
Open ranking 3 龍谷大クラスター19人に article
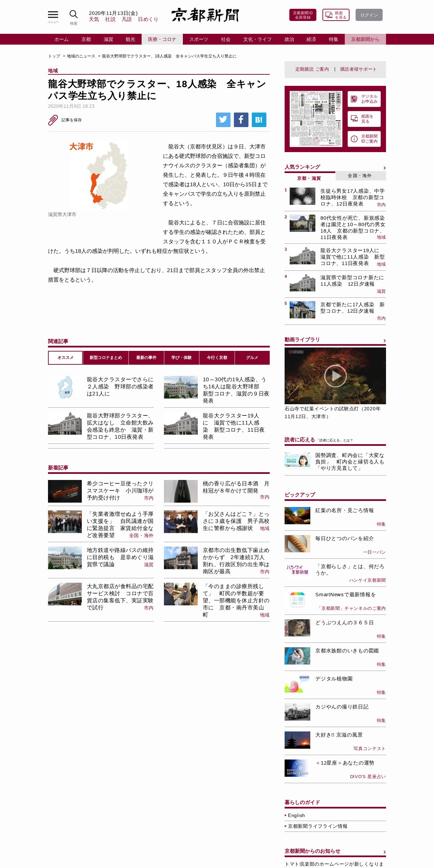coord(352,257)
